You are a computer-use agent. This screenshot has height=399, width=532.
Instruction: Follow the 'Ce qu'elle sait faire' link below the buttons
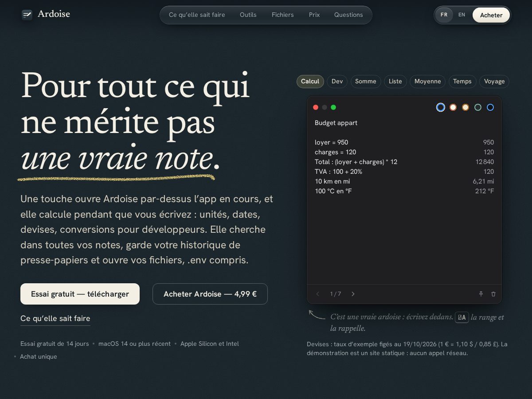tap(55, 318)
